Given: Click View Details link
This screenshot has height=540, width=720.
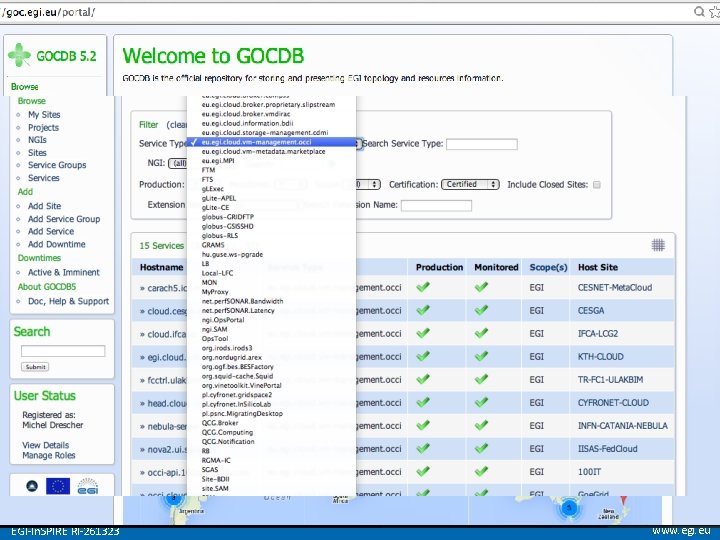Looking at the screenshot, I should pyautogui.click(x=45, y=445).
